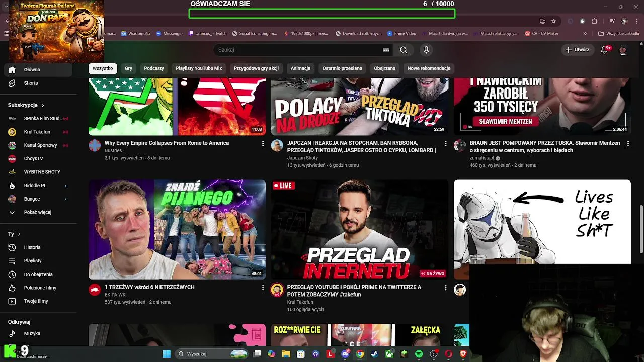Image resolution: width=644 pixels, height=362 pixels.
Task: Open the Xbox app from the taskbar
Action: [389, 354]
